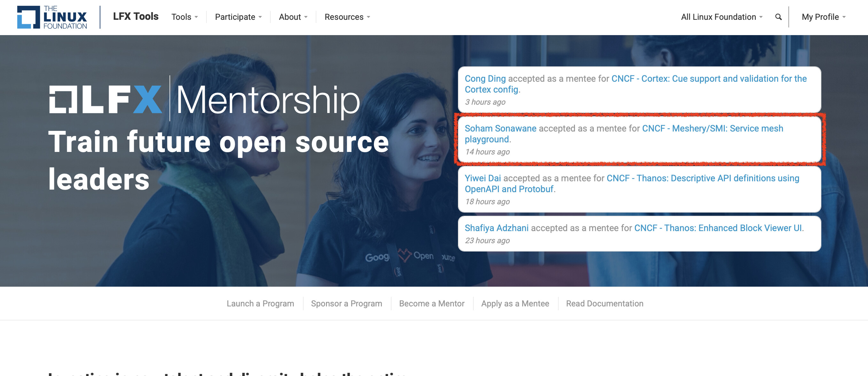Viewport: 868px width, 376px height.
Task: Choose Apply as a Mentee
Action: point(515,303)
